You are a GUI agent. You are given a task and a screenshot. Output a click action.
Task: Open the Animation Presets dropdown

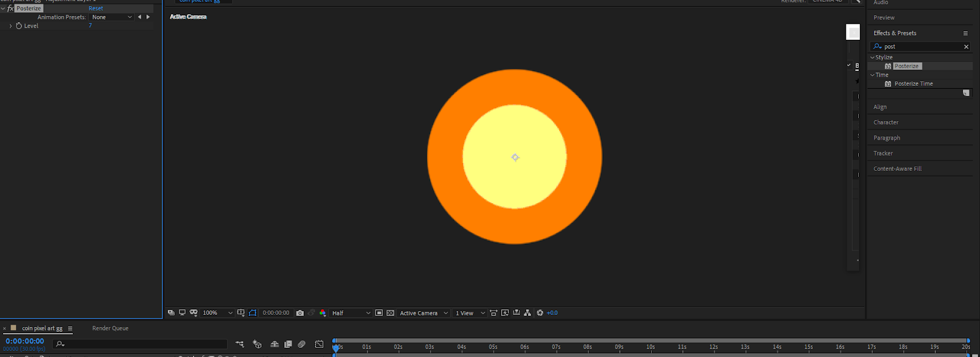point(111,17)
